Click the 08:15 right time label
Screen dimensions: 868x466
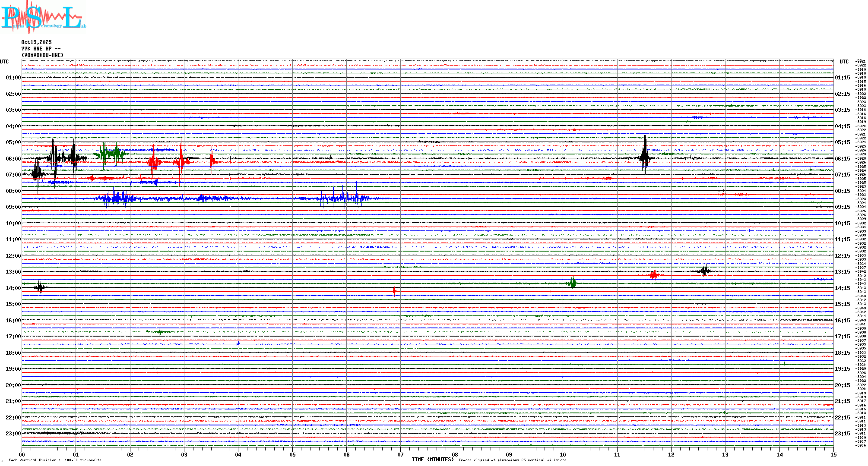click(842, 191)
